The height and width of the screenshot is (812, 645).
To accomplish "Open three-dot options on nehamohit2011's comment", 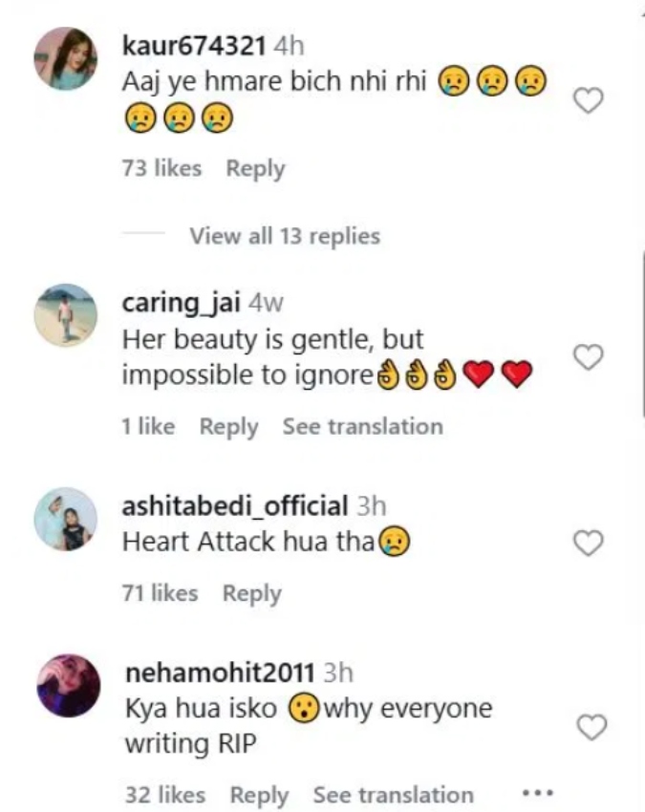I will pos(537,793).
